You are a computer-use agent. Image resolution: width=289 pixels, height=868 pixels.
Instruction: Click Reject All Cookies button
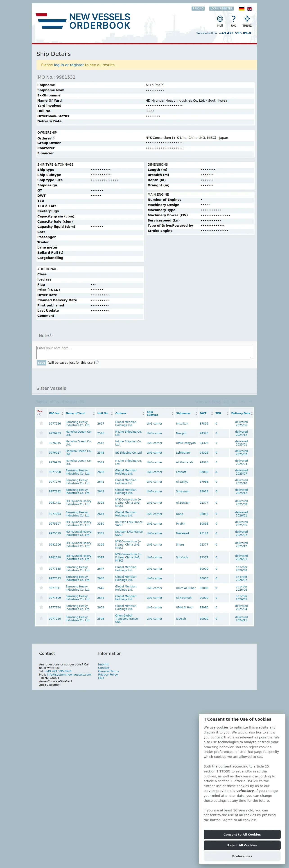coord(242,845)
